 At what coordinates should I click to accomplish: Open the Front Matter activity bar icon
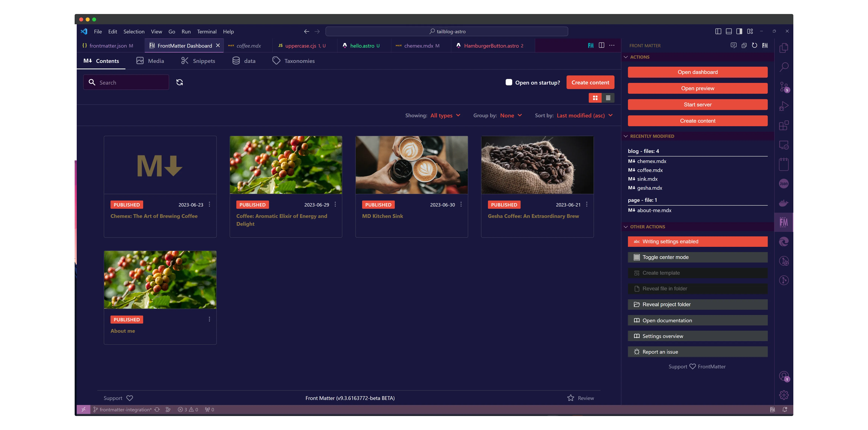[783, 222]
